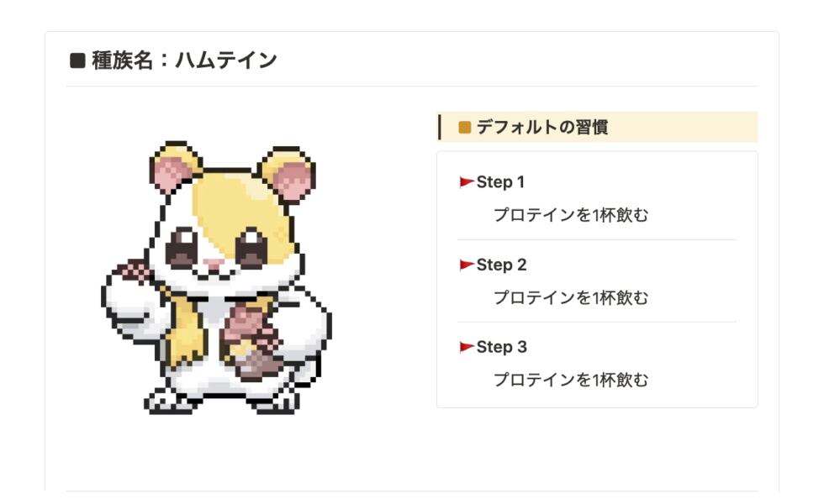Click プロテインを1杯飲む text under Step 2
The height and width of the screenshot is (504, 824).
(x=571, y=297)
